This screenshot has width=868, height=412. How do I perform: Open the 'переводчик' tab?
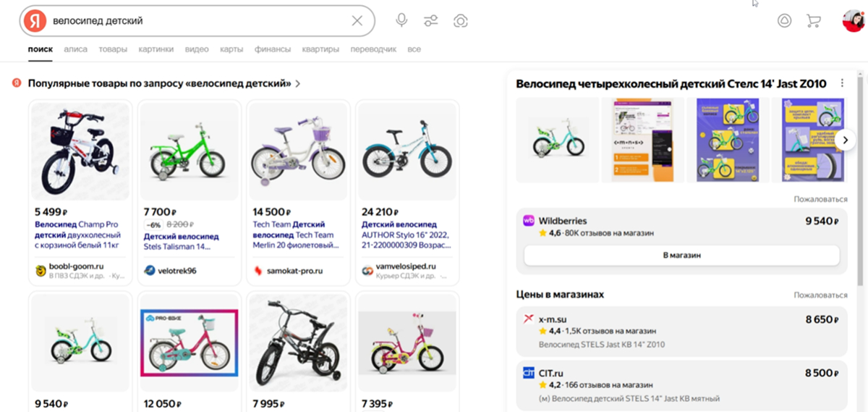coord(373,49)
